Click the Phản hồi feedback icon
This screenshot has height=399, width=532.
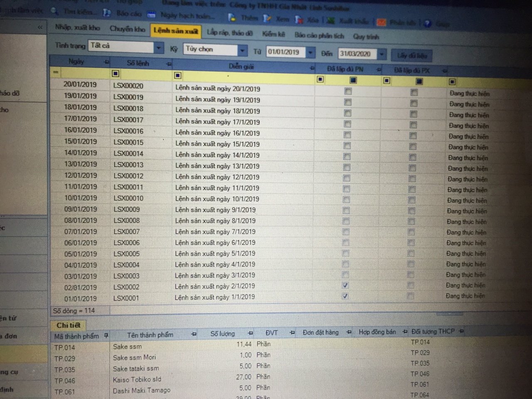(382, 22)
